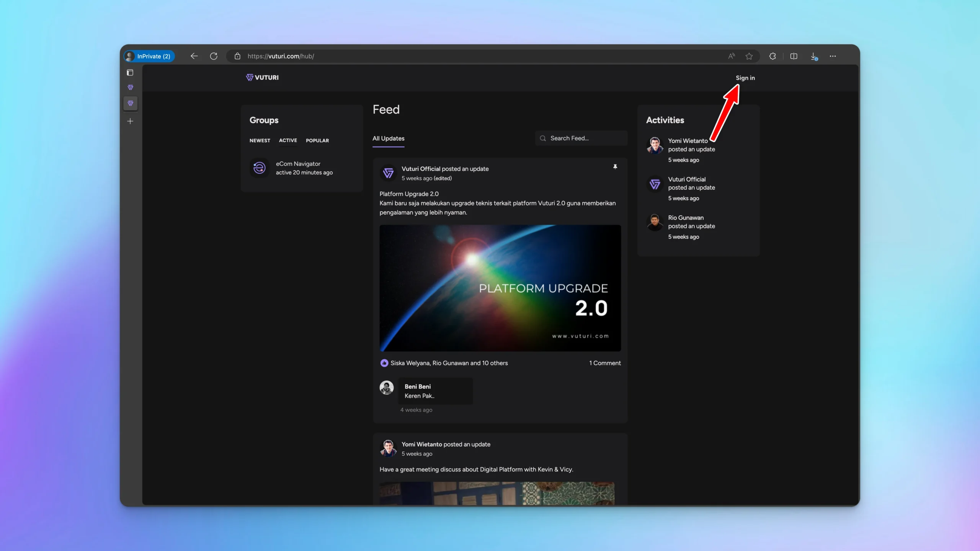Click the magnifier icon in Search Feed
This screenshot has height=551, width=980.
click(543, 139)
